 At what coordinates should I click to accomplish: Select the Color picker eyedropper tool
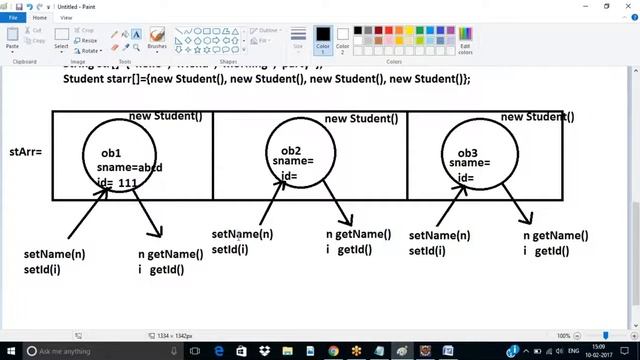coord(125,48)
